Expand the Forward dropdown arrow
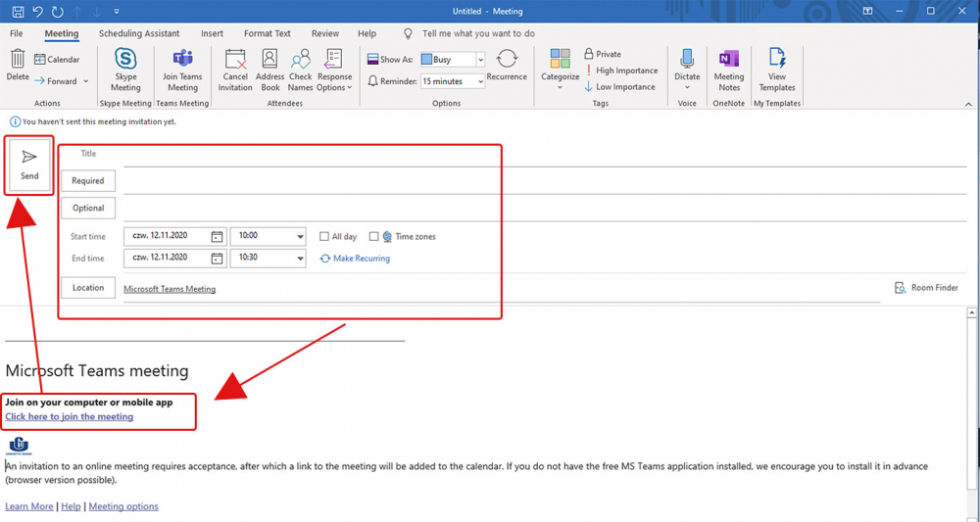 [x=86, y=81]
